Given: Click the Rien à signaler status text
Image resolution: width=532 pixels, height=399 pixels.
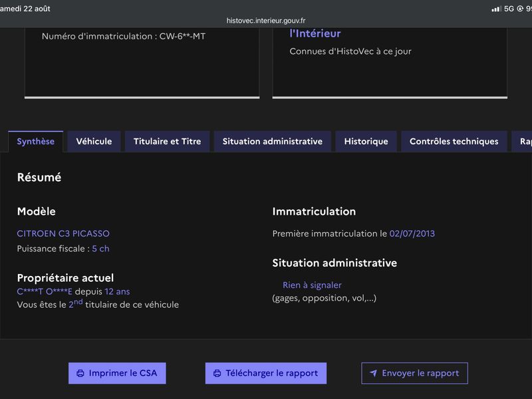Looking at the screenshot, I should pyautogui.click(x=312, y=285).
